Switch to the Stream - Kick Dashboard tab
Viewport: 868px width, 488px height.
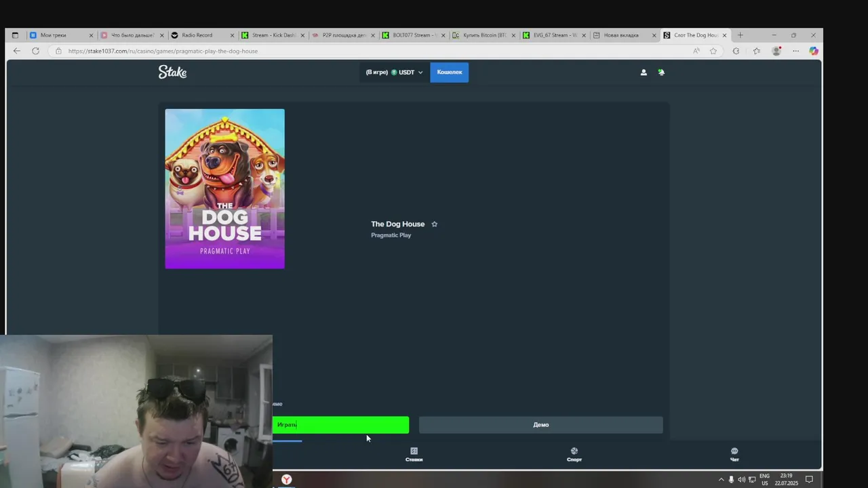[x=272, y=35]
